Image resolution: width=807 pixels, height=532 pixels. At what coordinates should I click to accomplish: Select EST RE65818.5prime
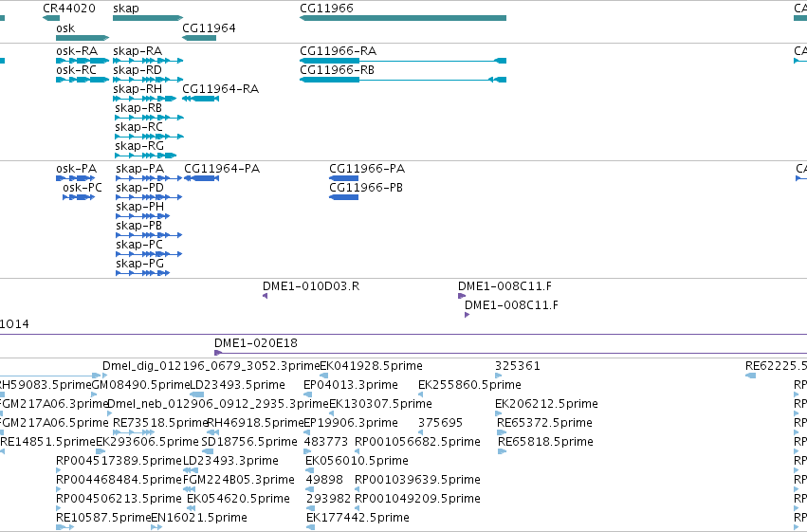pyautogui.click(x=545, y=442)
